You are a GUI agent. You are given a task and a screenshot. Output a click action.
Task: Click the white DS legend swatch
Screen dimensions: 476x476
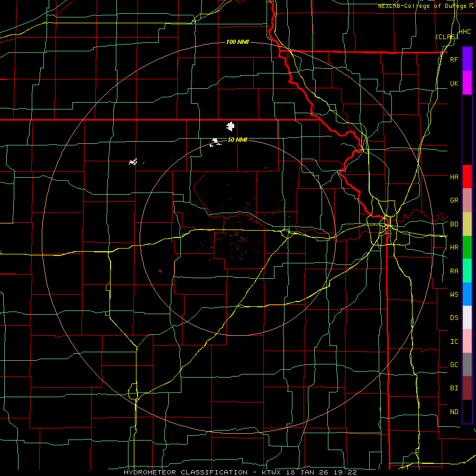(x=467, y=317)
